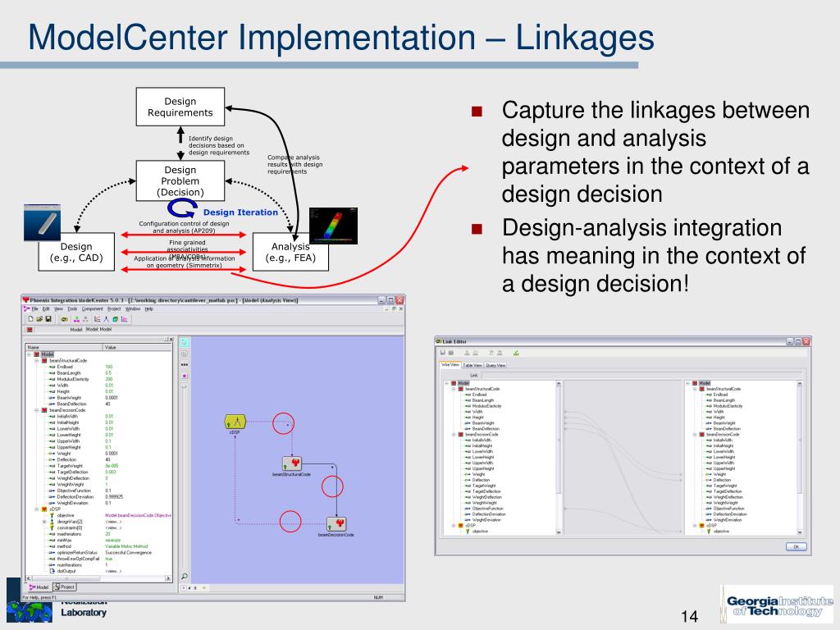Select the Project tab at bottom of ModelCenter tree
The image size is (840, 630).
click(65, 587)
